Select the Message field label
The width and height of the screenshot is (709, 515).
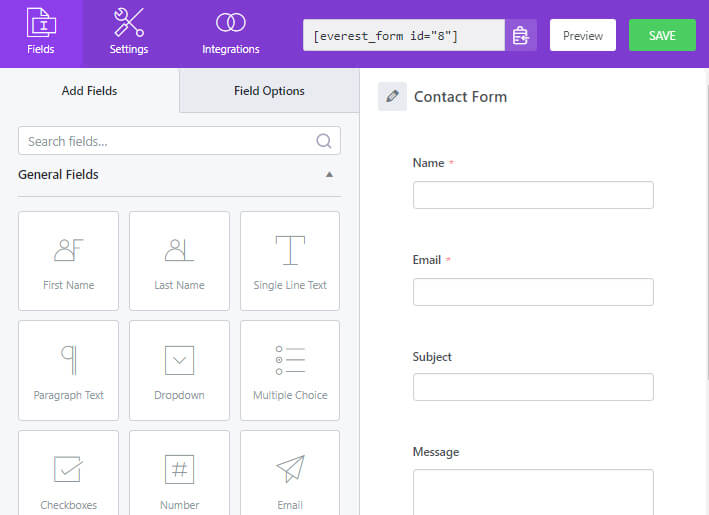435,452
